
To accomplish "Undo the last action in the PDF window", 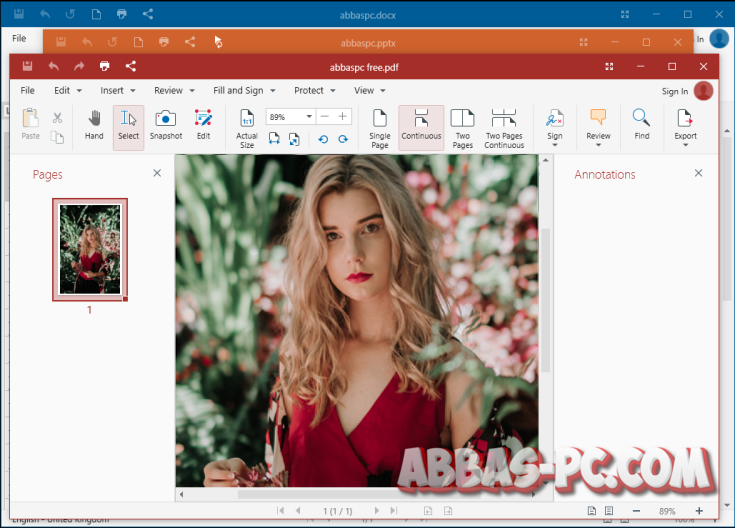I will [x=53, y=66].
